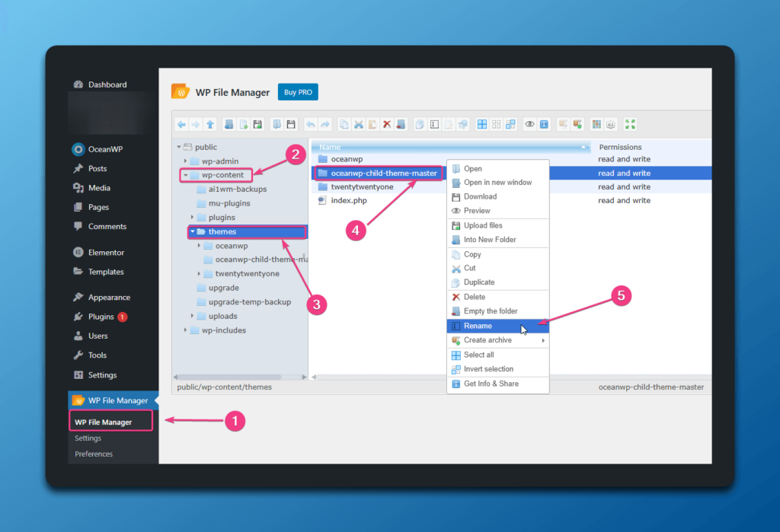Click the Duplicate toolbar icon
This screenshot has height=532, width=780.
pos(420,124)
